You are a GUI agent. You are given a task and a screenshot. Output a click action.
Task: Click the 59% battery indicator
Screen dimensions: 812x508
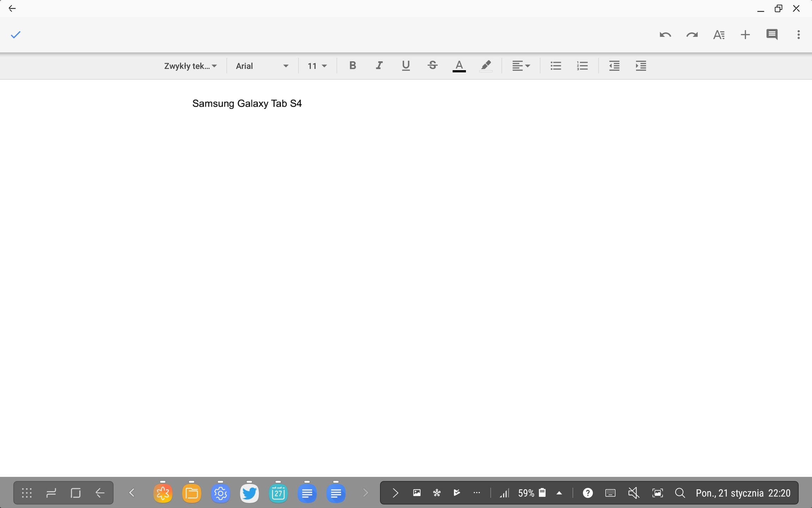pos(532,493)
